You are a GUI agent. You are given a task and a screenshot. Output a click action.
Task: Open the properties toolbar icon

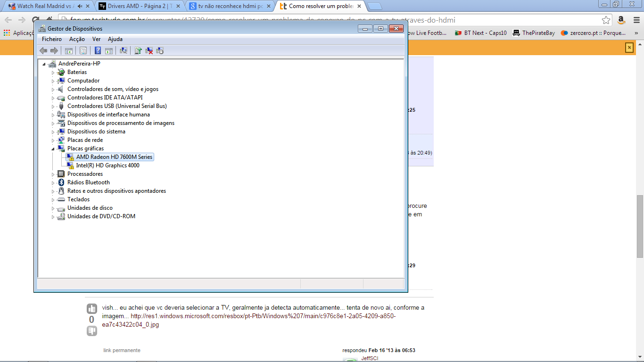[x=83, y=51]
